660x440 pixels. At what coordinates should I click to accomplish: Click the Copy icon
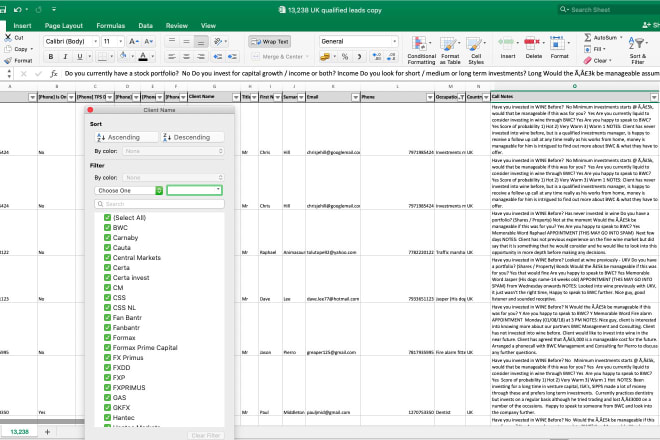coord(8,49)
